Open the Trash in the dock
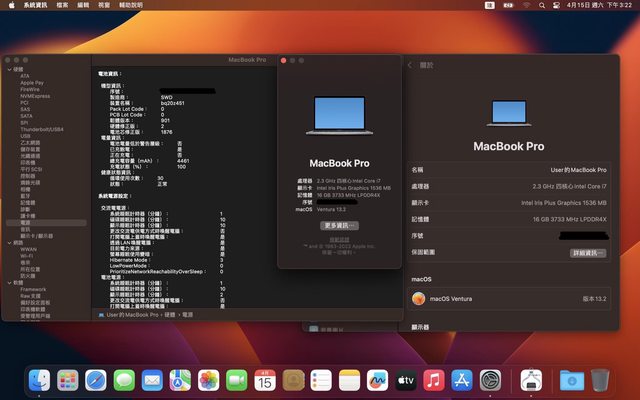This screenshot has height=400, width=640. coord(600,380)
